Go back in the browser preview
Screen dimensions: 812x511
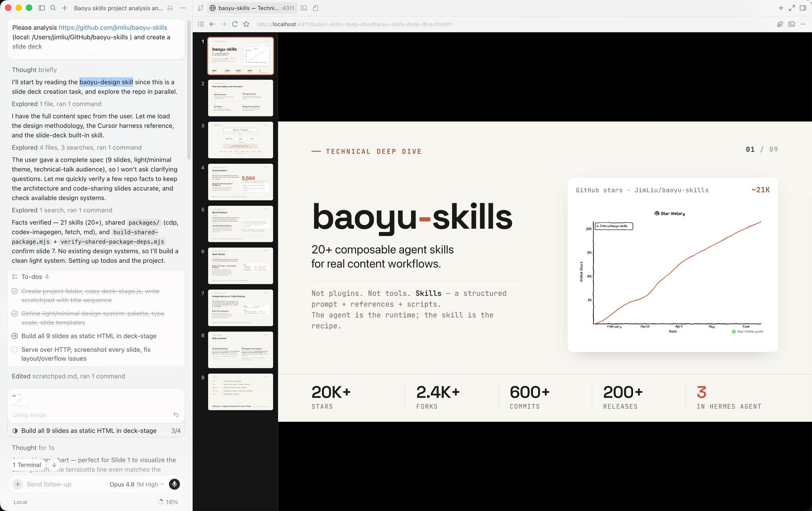tap(212, 24)
